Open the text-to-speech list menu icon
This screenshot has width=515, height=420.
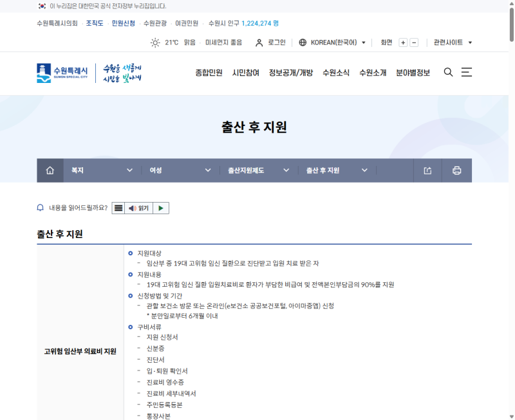coord(118,208)
